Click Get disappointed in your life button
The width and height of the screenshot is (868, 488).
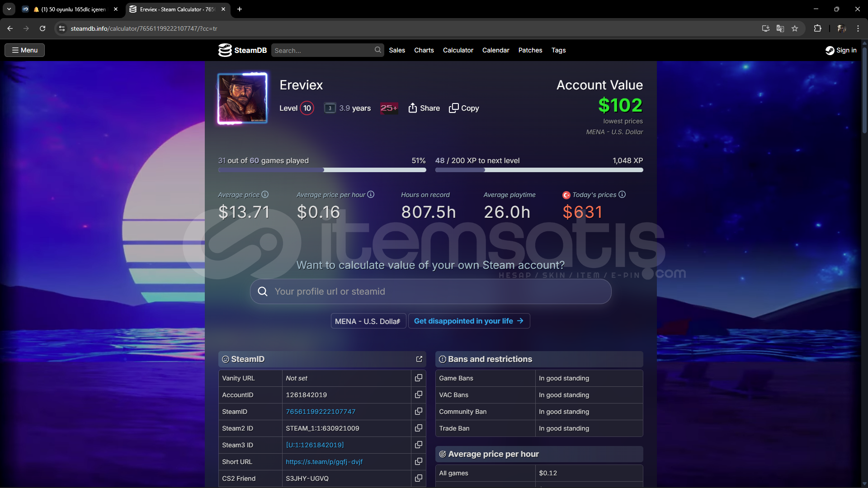468,321
